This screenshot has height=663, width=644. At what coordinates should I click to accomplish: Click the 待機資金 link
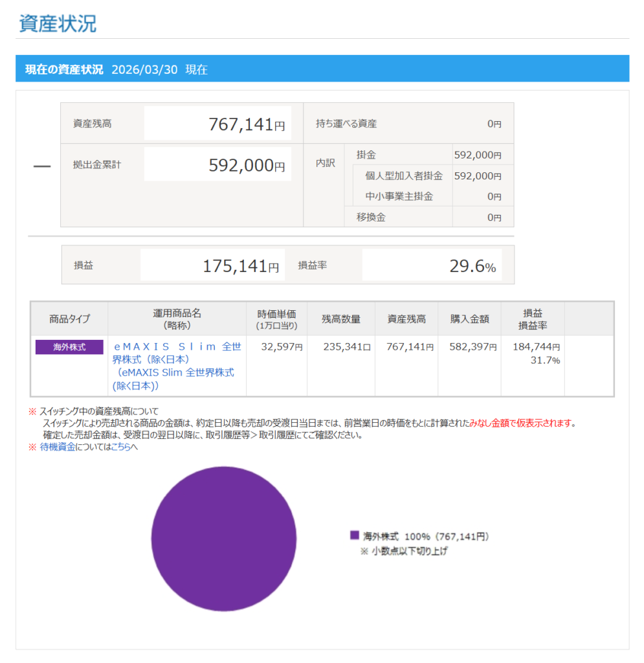[58, 447]
